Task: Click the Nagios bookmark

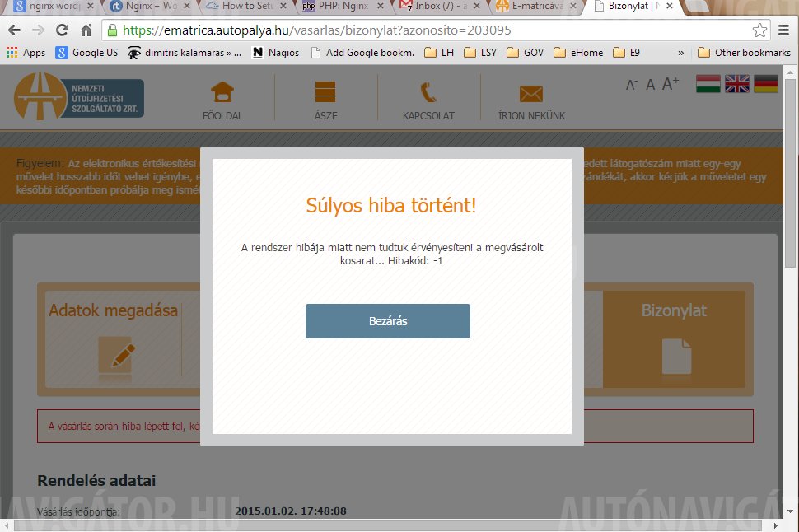Action: pos(276,53)
